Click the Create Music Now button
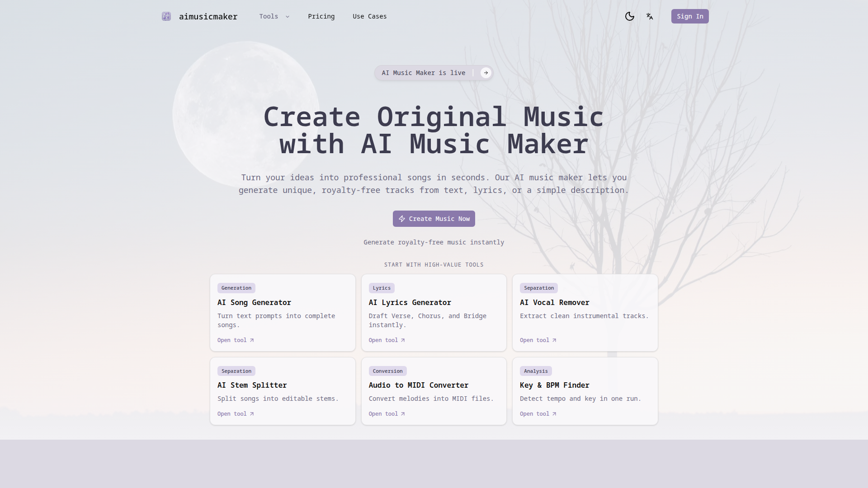The height and width of the screenshot is (488, 868). (x=434, y=219)
